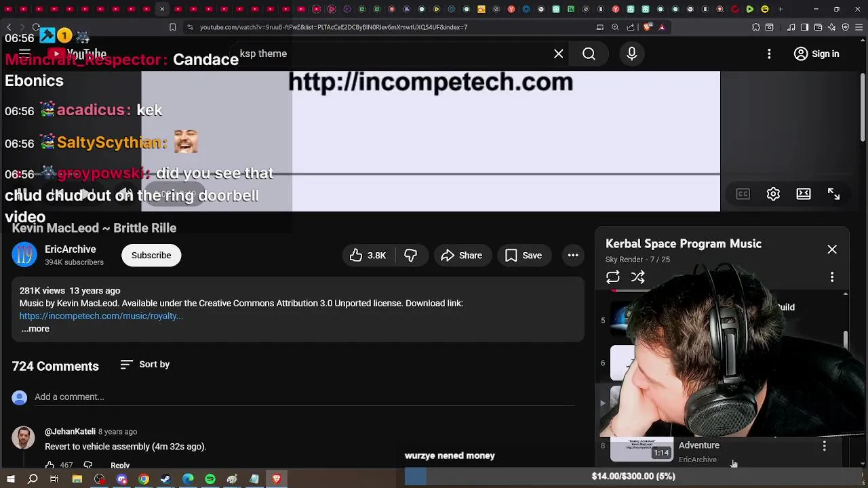Click the Sign in button
The image size is (868, 488).
(x=816, y=54)
